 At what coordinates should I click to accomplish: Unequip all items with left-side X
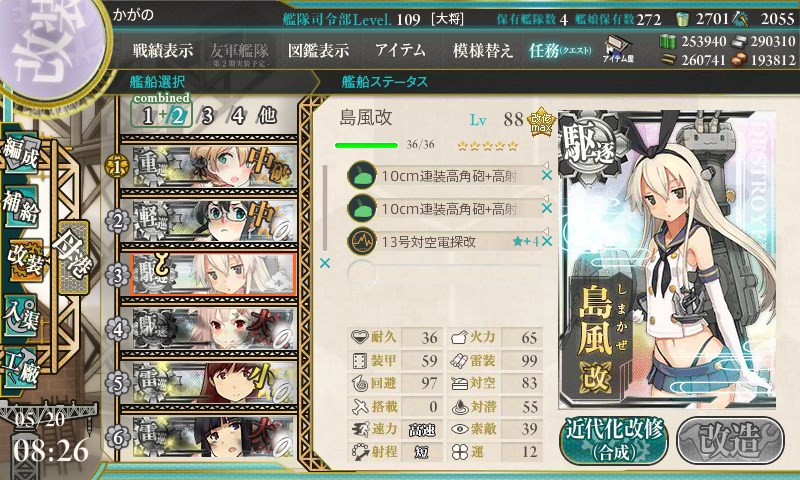(x=324, y=263)
